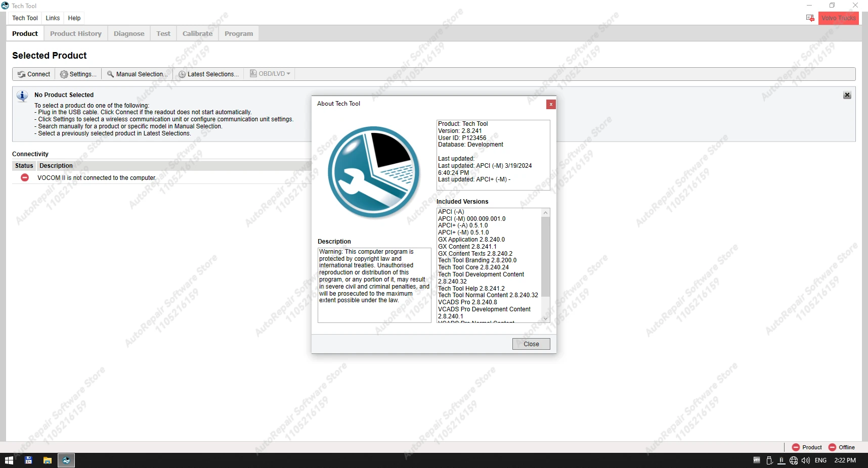Click the Connect toolbar button
Image resolution: width=868 pixels, height=468 pixels.
(34, 74)
